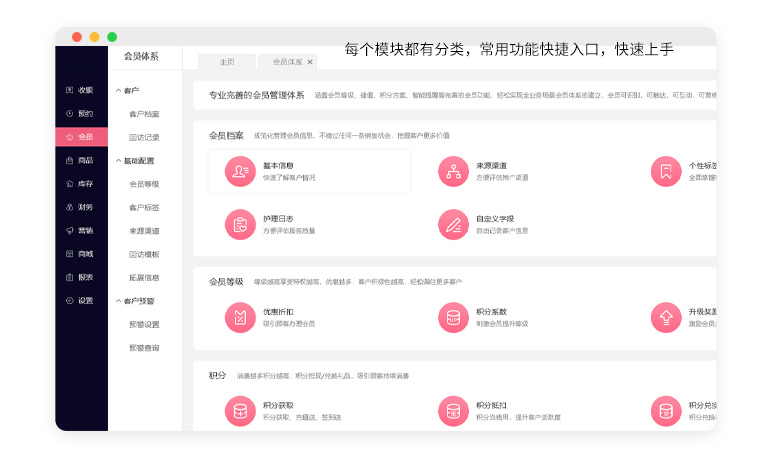772x465 pixels.
Task: Click the 积分获取 points earning icon
Action: point(240,410)
